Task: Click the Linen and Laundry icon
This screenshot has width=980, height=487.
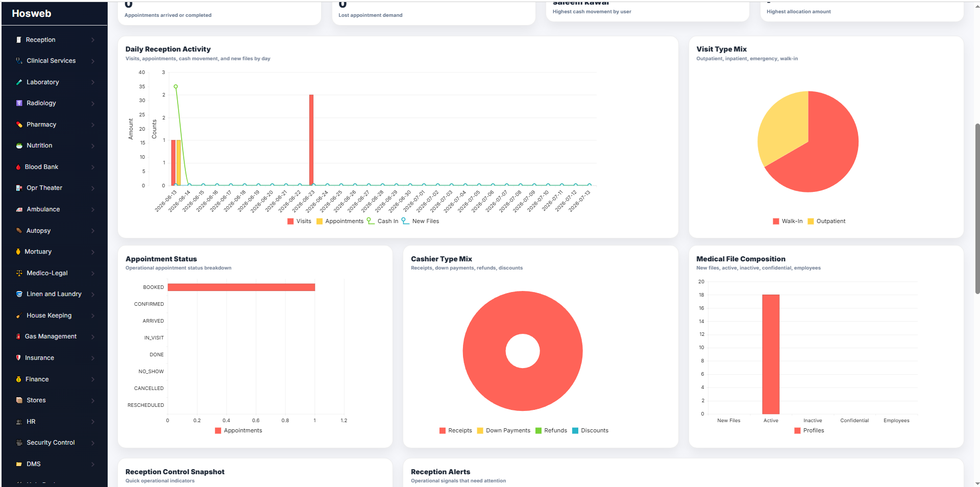Action: [x=19, y=294]
